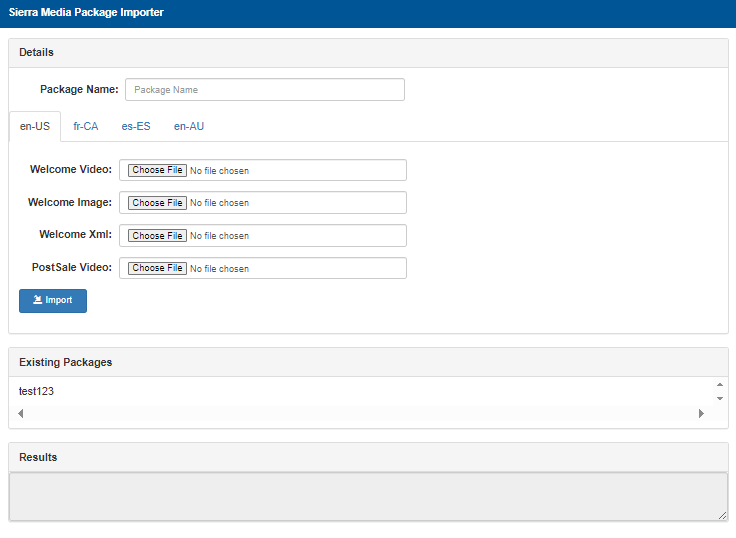Viewport: 736px width, 538px height.
Task: Click the Package Name input field
Action: point(265,90)
